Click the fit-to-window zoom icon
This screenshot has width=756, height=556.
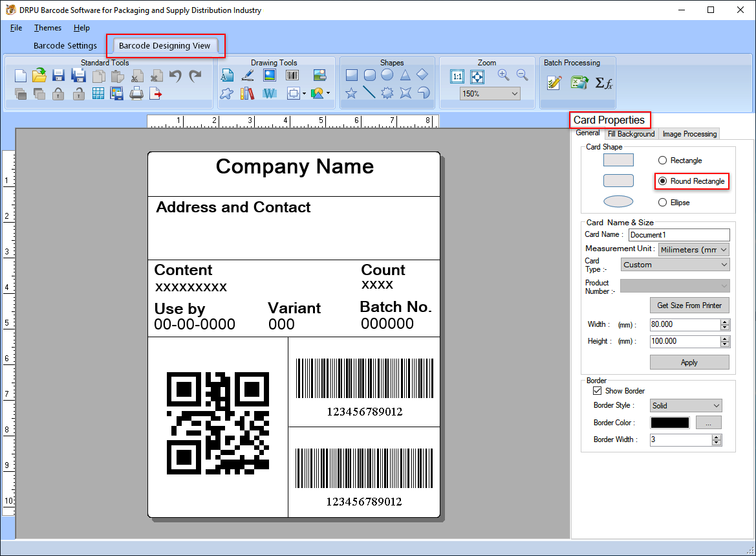[x=477, y=76]
